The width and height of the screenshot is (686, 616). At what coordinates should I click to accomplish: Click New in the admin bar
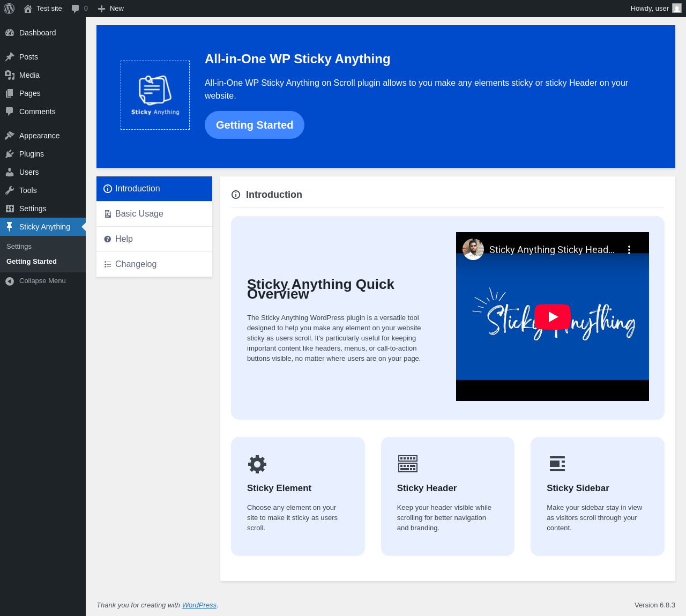click(111, 9)
